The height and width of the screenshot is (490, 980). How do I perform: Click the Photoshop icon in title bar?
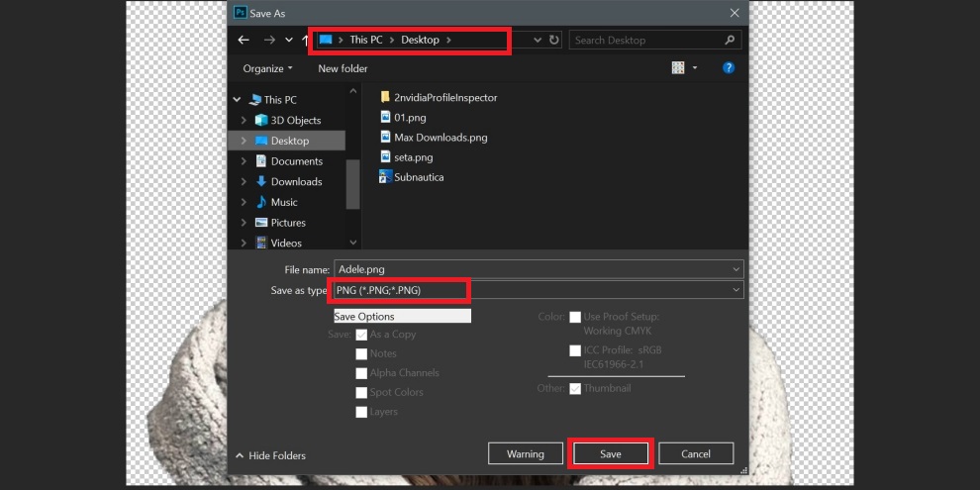240,13
